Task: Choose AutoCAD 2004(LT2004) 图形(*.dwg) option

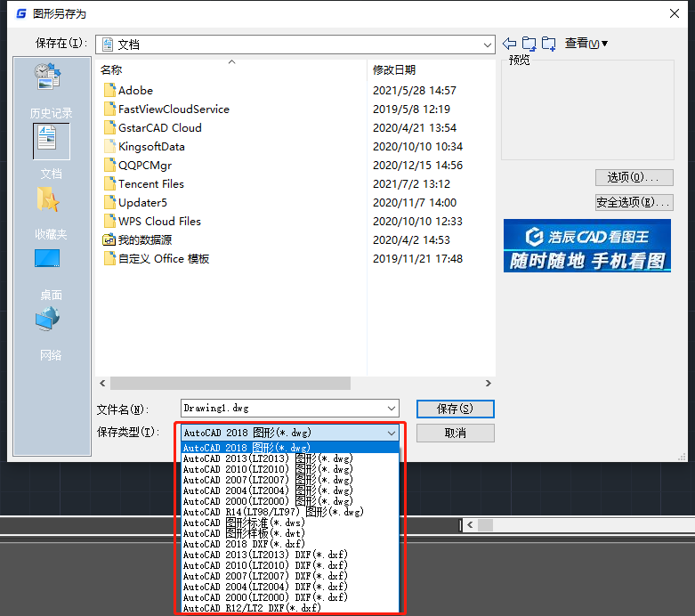Action: coord(290,490)
